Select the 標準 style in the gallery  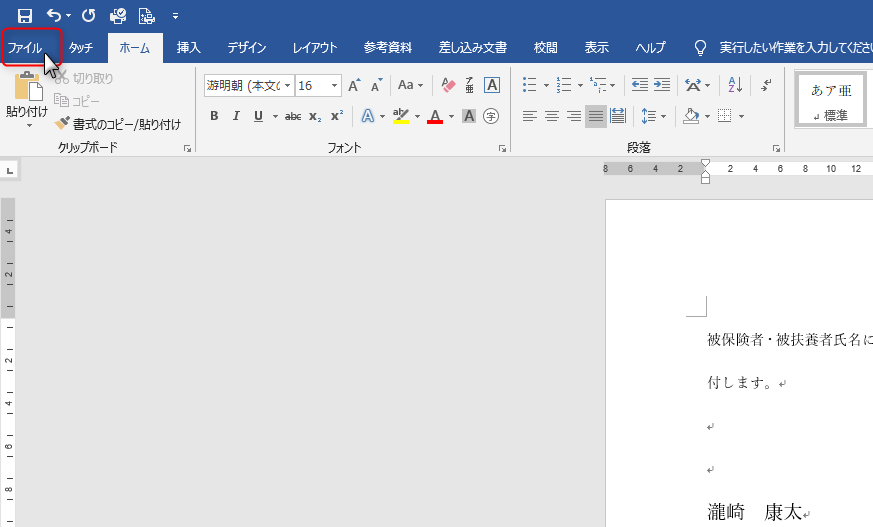tap(831, 99)
